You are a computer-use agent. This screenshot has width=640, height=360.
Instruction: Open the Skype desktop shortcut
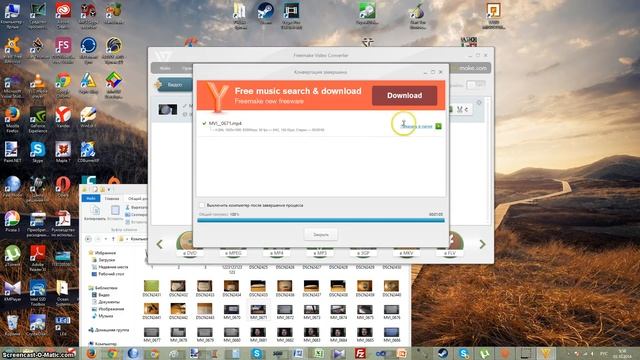point(38,152)
